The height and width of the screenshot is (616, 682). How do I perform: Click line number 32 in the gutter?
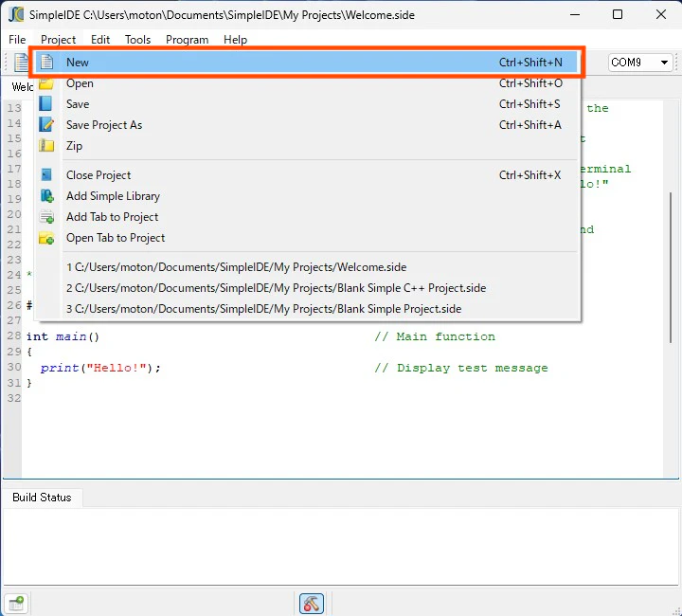coord(13,398)
